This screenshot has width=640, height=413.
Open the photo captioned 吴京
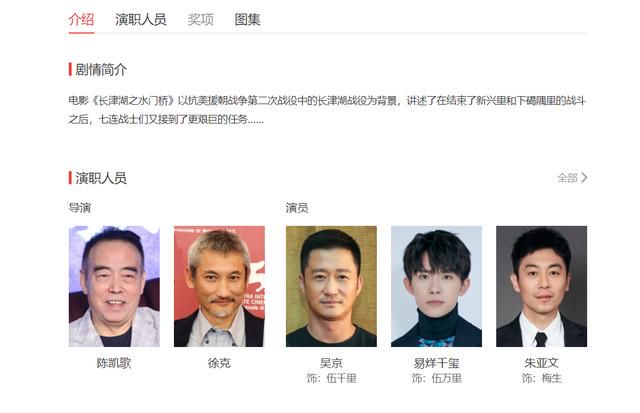click(x=331, y=286)
